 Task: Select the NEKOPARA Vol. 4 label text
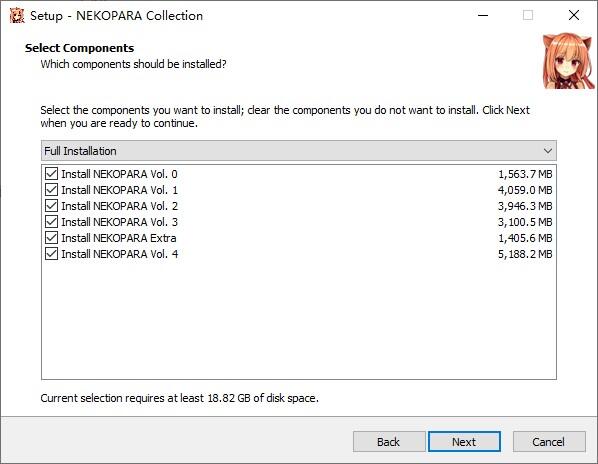tap(119, 254)
